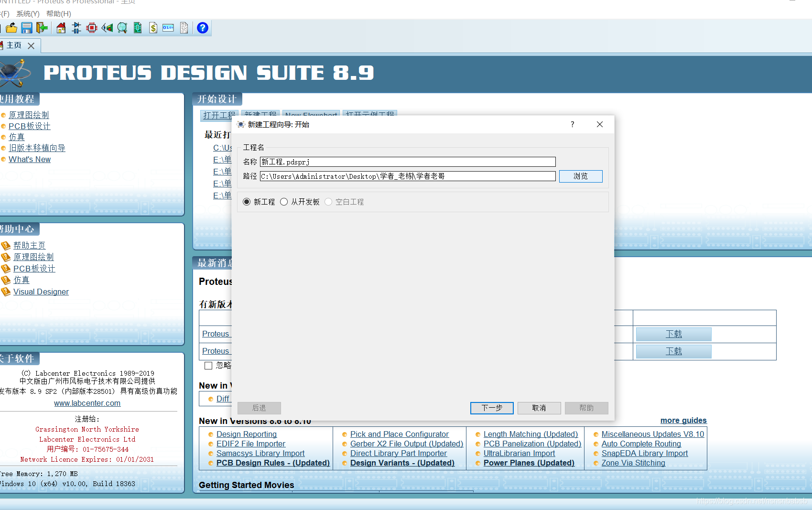The width and height of the screenshot is (812, 510).
Task: Go to the Home page toolbar icon
Action: [61, 28]
